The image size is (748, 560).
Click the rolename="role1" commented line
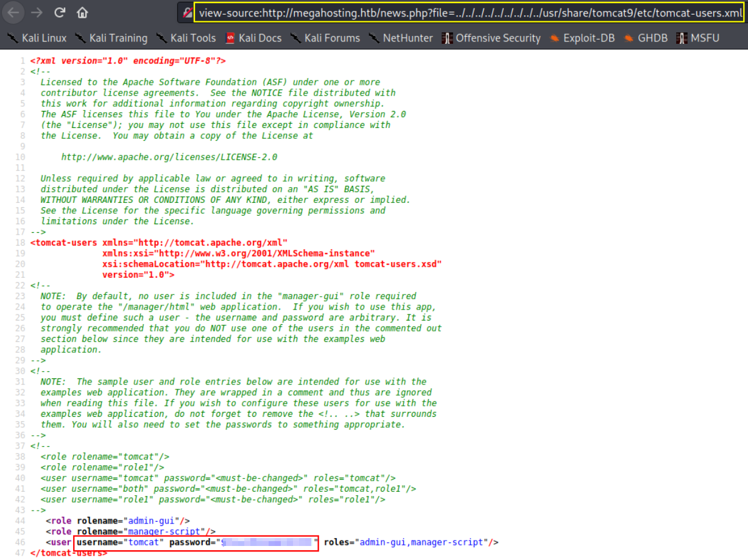pos(102,467)
